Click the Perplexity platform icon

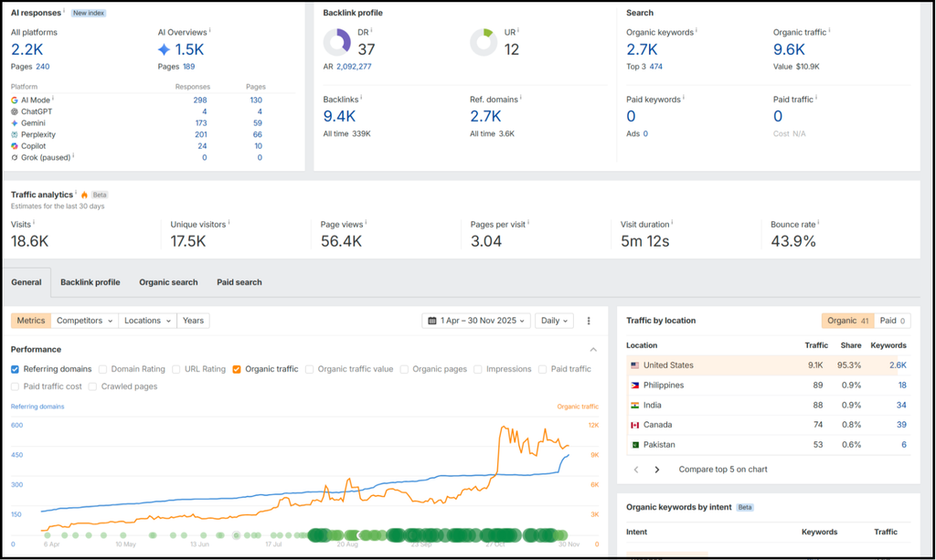[15, 135]
